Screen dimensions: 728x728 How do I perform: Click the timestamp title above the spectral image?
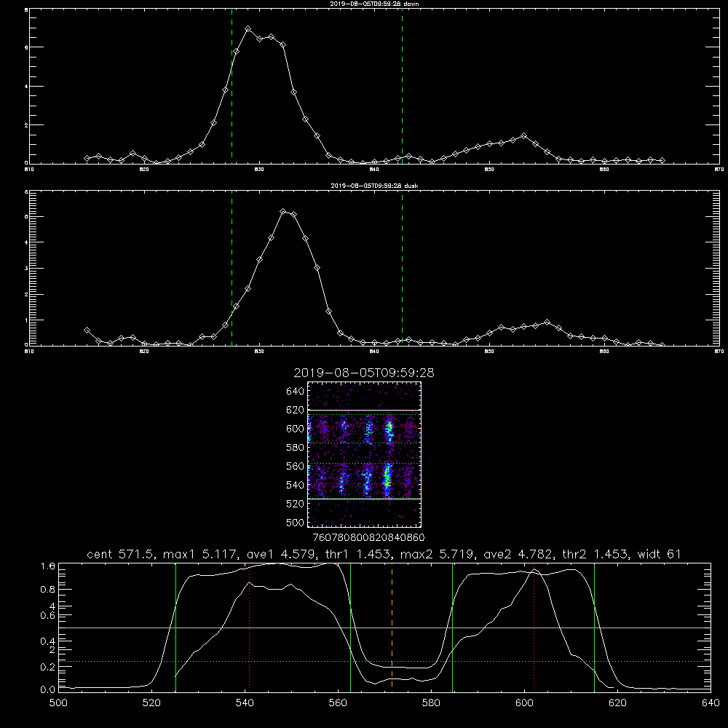[364, 373]
